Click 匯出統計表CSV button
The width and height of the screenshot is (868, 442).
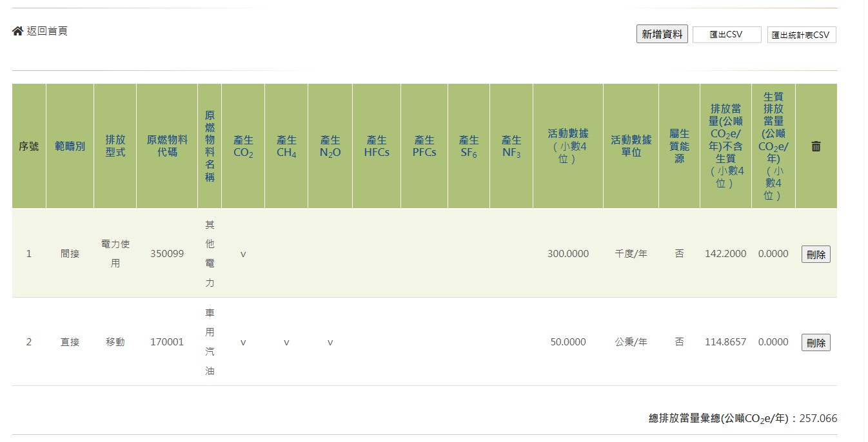tap(801, 35)
